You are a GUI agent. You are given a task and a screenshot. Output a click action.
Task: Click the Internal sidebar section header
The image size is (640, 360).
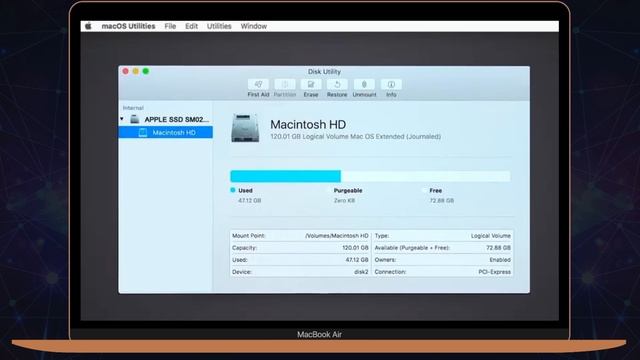pyautogui.click(x=133, y=108)
